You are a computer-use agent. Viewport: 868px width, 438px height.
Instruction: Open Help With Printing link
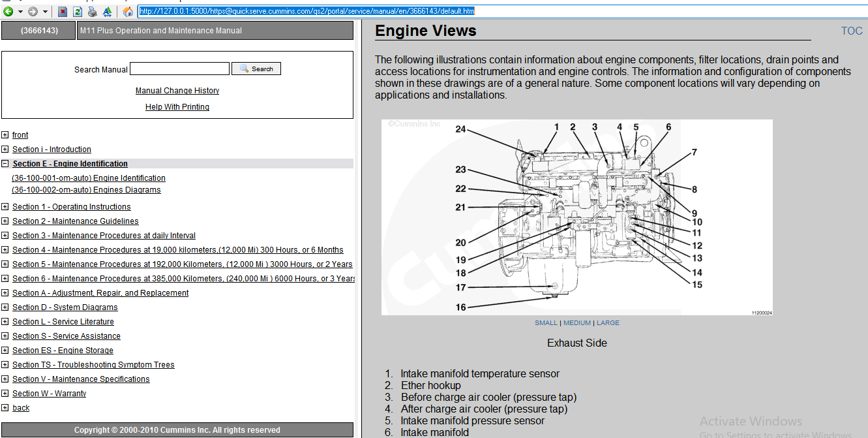(177, 107)
